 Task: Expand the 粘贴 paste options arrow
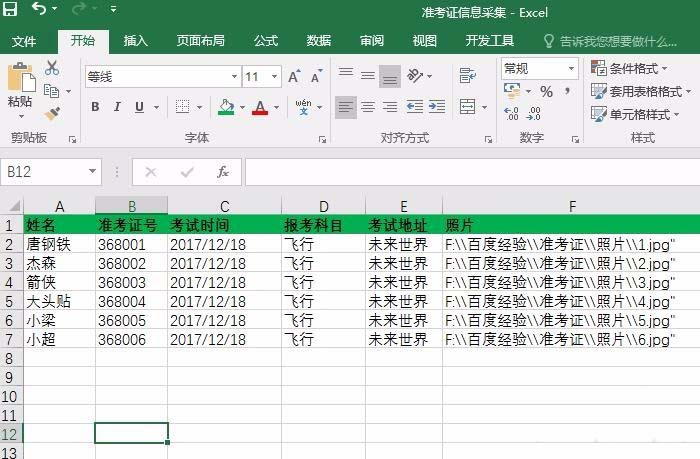coord(21,117)
